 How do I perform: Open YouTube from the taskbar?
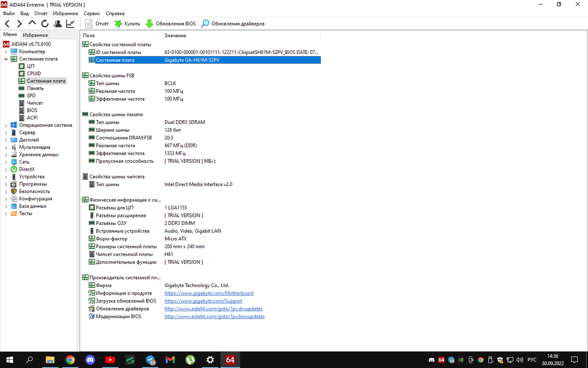(110, 360)
